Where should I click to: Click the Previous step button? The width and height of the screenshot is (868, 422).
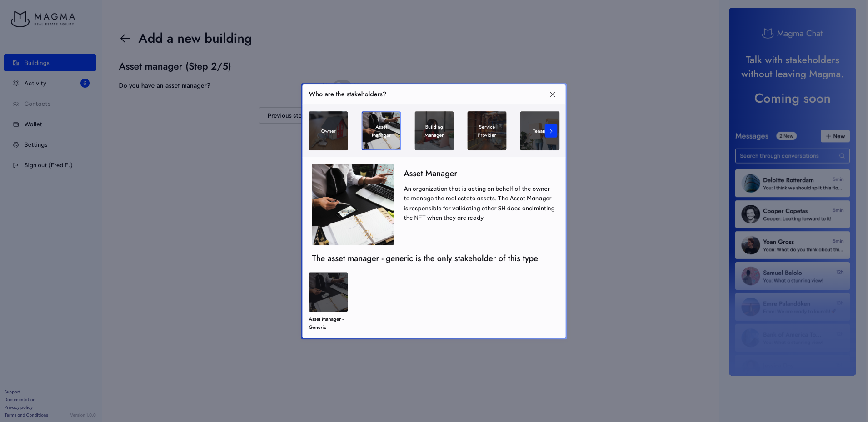coord(281,116)
